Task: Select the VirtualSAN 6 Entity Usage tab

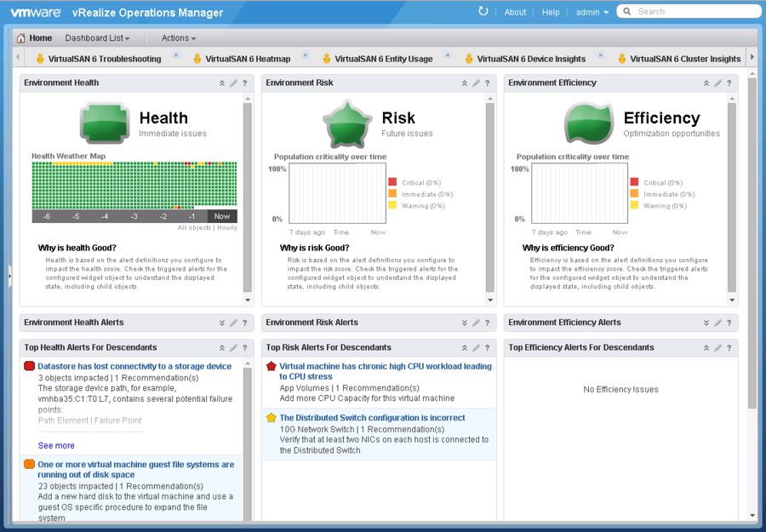Action: tap(384, 59)
